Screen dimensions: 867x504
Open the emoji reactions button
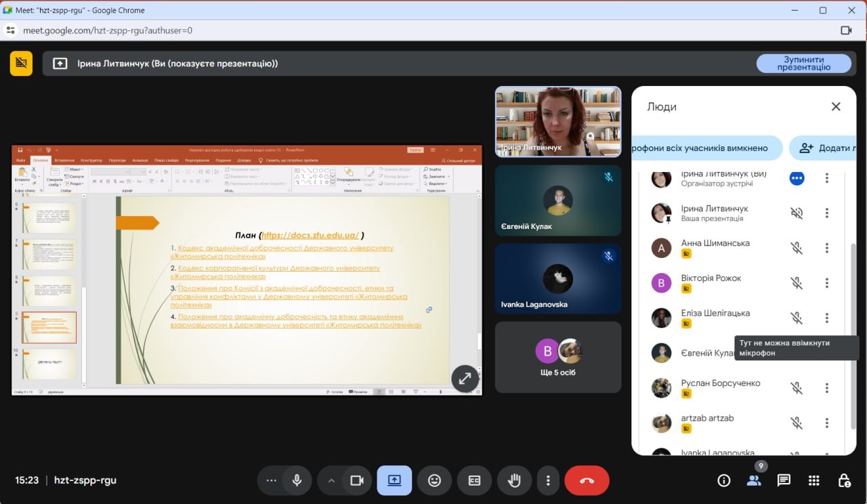click(434, 480)
